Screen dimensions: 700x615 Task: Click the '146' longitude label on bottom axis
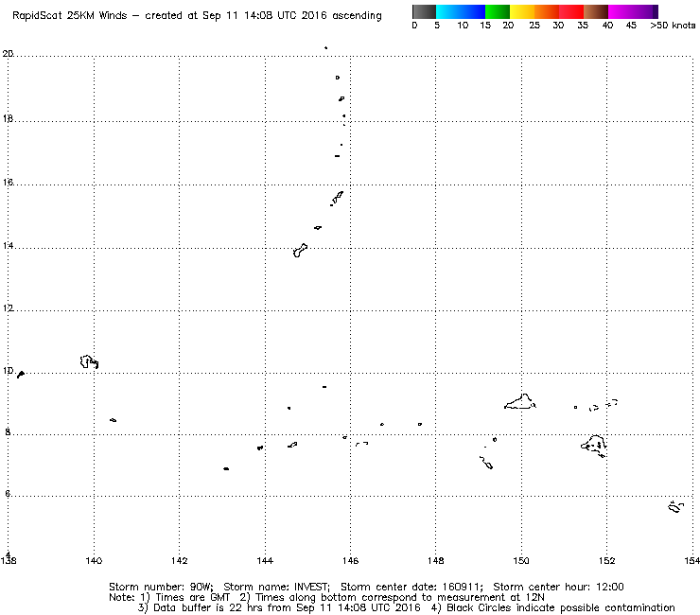point(350,560)
